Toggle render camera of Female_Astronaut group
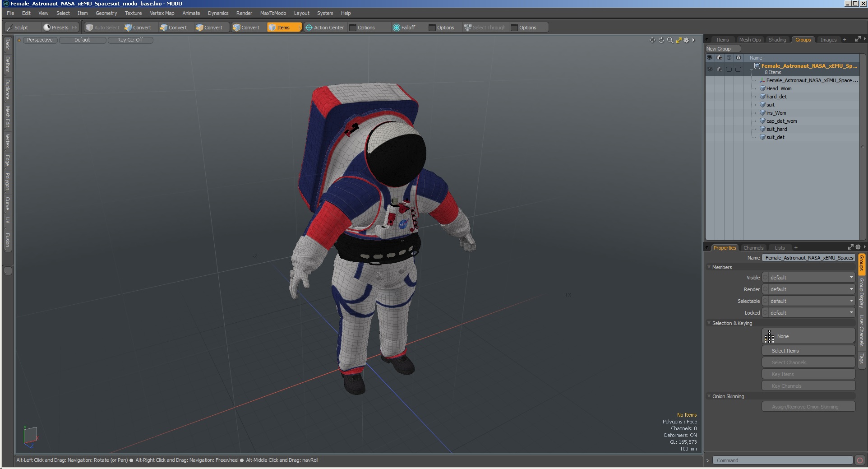 point(720,69)
